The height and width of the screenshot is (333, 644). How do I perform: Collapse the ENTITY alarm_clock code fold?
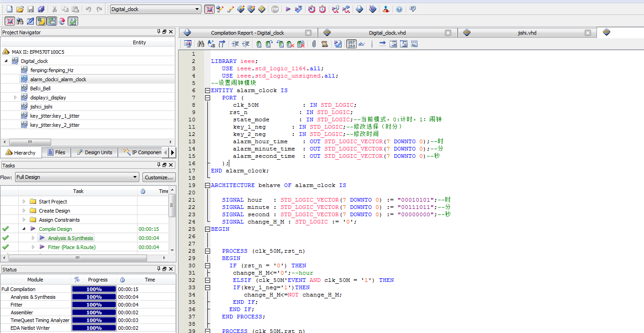tap(207, 90)
